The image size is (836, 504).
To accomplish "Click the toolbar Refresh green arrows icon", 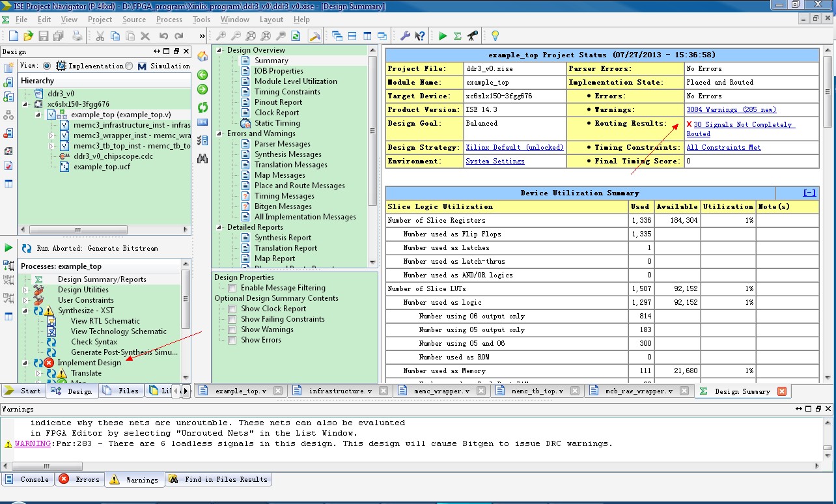I will click(x=296, y=36).
